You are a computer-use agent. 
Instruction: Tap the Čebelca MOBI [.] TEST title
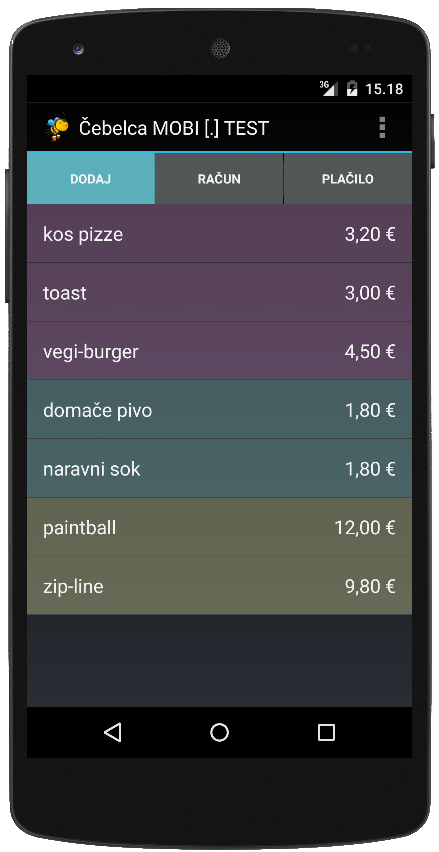tap(174, 128)
